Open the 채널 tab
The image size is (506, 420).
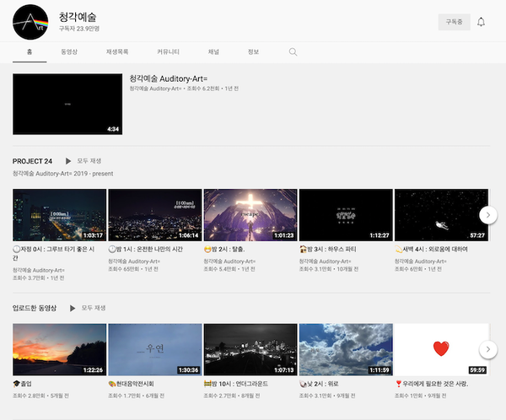[213, 52]
